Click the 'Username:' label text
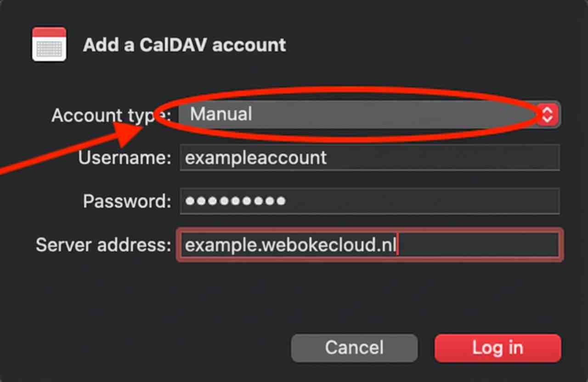Viewport: 588px width, 382px height. coord(125,158)
